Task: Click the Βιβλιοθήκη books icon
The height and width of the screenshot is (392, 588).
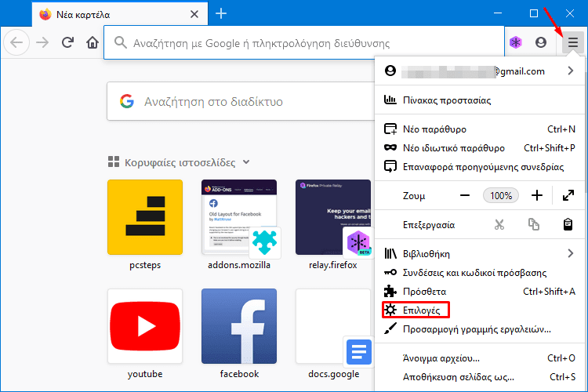Action: 390,253
